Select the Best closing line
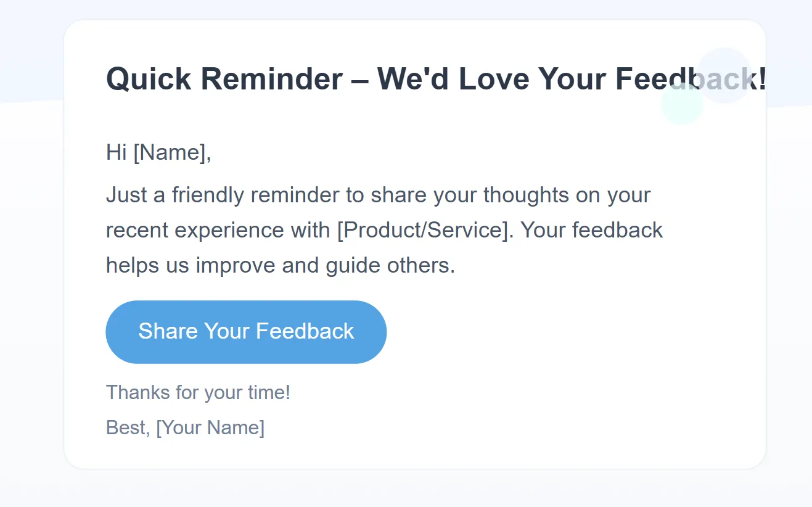This screenshot has width=812, height=507. pos(185,427)
